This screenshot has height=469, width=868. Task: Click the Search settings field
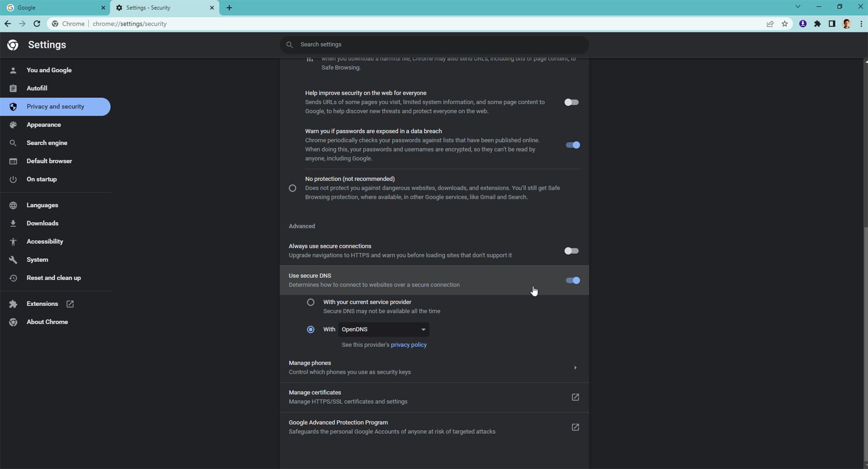click(x=434, y=45)
